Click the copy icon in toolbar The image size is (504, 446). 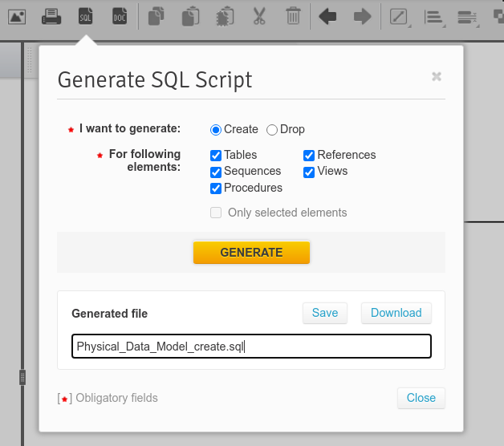coord(156,16)
